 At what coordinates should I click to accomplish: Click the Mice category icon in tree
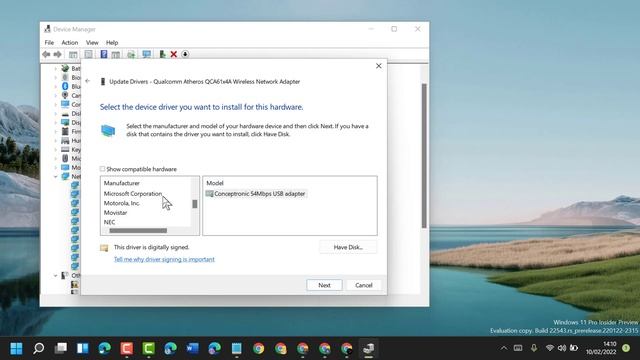click(65, 158)
